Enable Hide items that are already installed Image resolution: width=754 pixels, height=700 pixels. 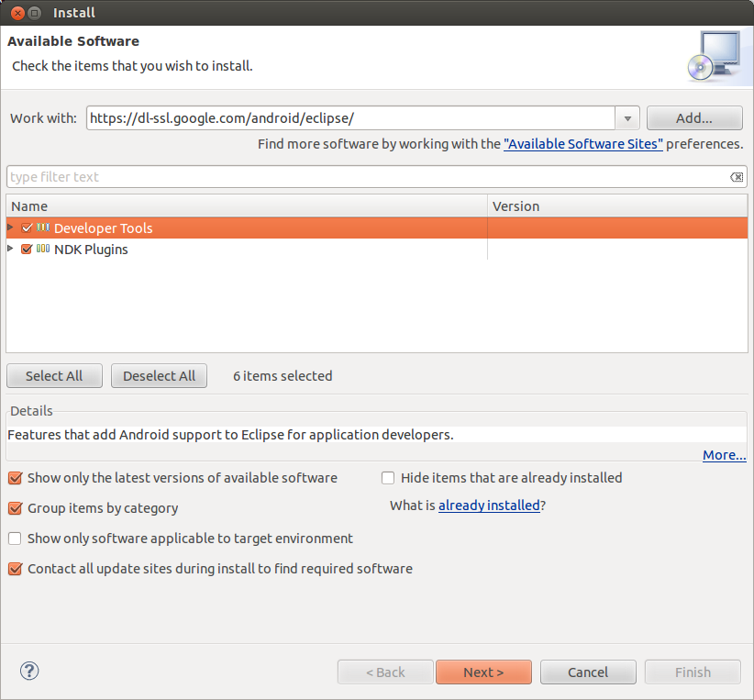[x=388, y=478]
